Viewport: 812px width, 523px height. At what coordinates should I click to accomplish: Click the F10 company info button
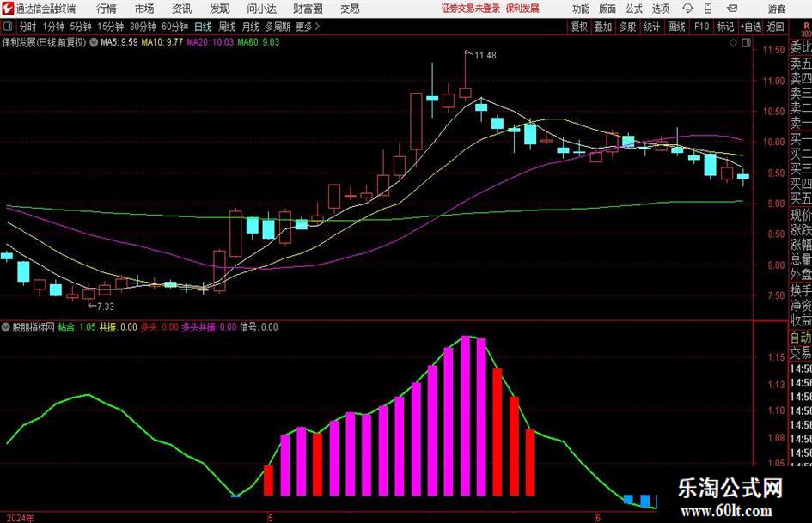(701, 27)
